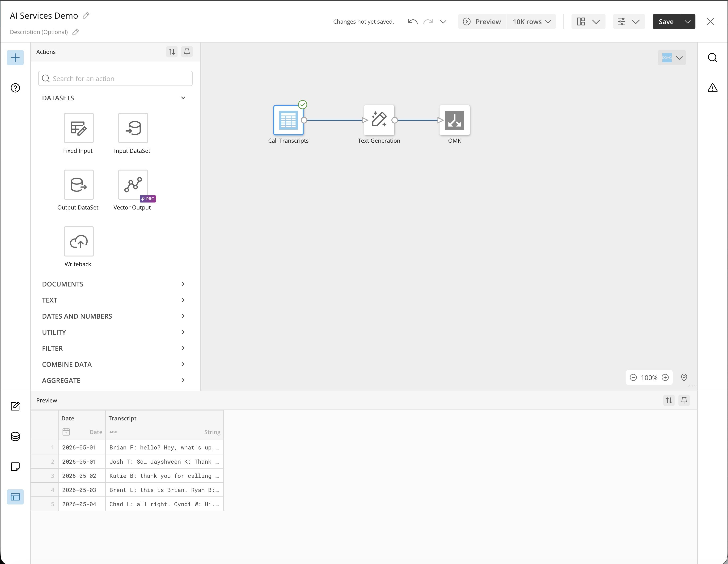Select the 'Josh T: So' transcript cell
This screenshot has width=728, height=564.
point(164,461)
